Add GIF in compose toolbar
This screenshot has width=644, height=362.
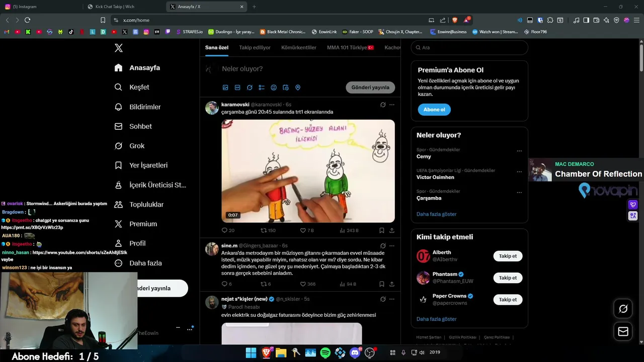[237, 87]
